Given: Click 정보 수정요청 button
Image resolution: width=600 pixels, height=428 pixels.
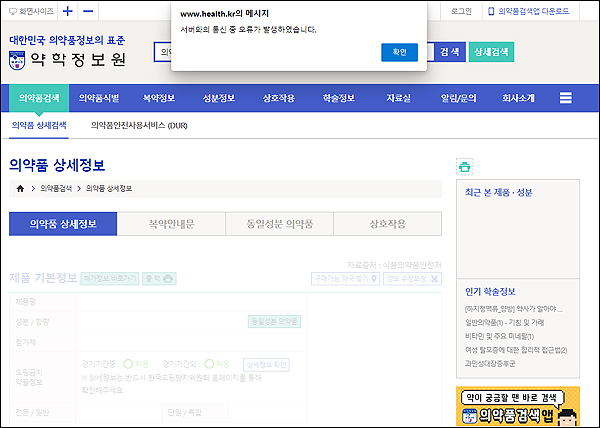Looking at the screenshot, I should tap(412, 278).
